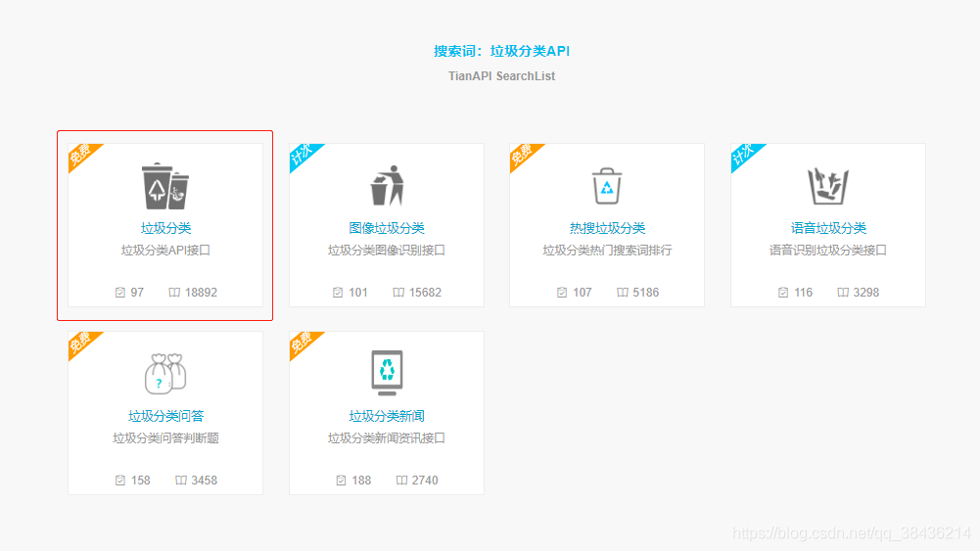The height and width of the screenshot is (551, 980).
Task: Click the checklist icon beside 107
Action: pos(562,293)
